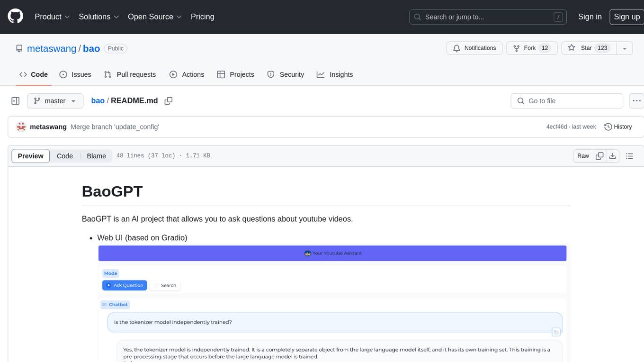Viewport: 644px width, 362px height.
Task: Select the Blame view
Action: click(x=96, y=156)
